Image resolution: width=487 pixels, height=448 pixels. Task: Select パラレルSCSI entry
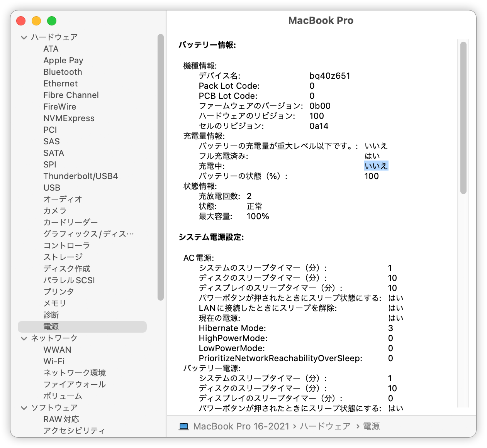tap(69, 281)
